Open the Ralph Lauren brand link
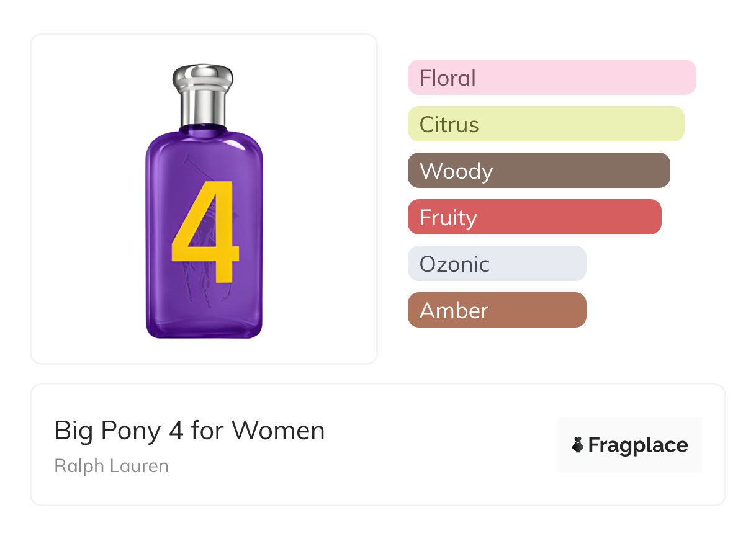The width and height of the screenshot is (756, 536). coord(111,466)
